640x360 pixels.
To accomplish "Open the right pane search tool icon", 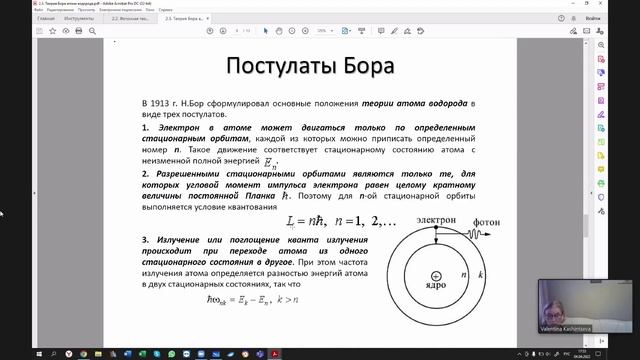I will coord(601,45).
